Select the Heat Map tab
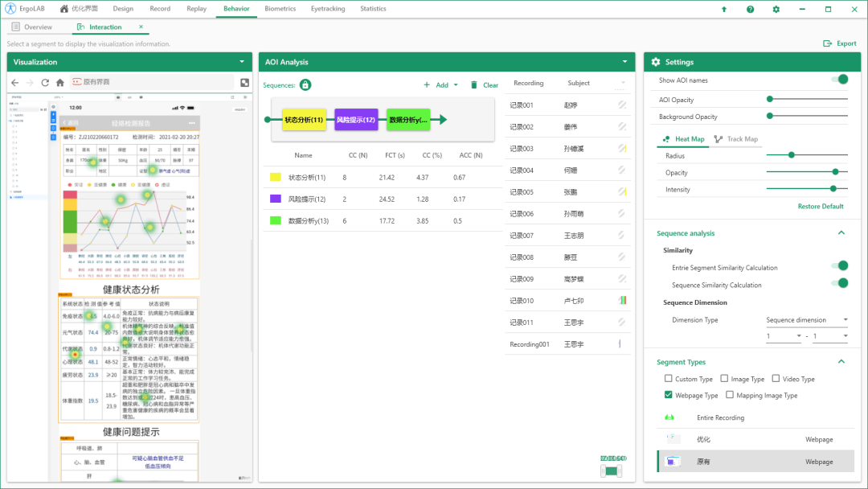Viewport: 868px width, 489px height. click(684, 139)
